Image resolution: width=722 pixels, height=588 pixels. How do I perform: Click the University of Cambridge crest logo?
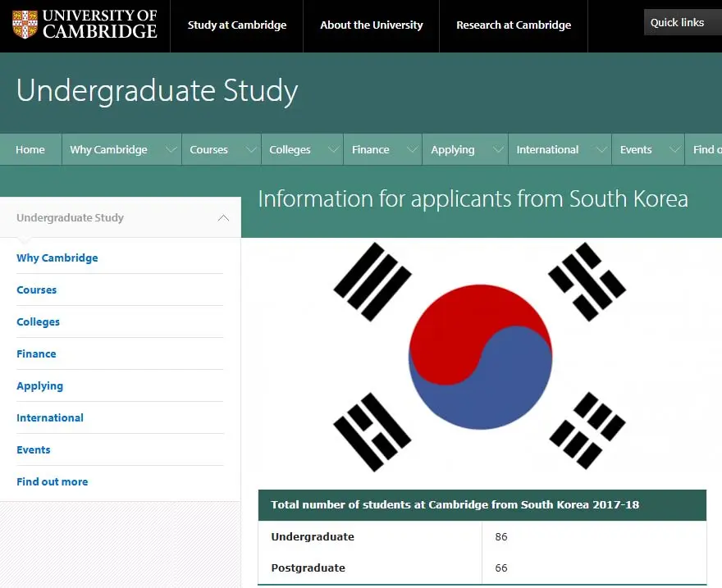tap(25, 25)
